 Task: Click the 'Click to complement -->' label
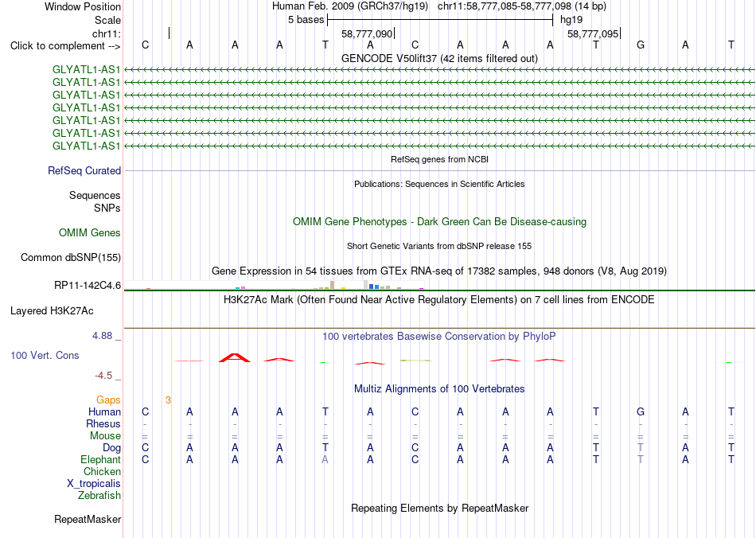[65, 46]
